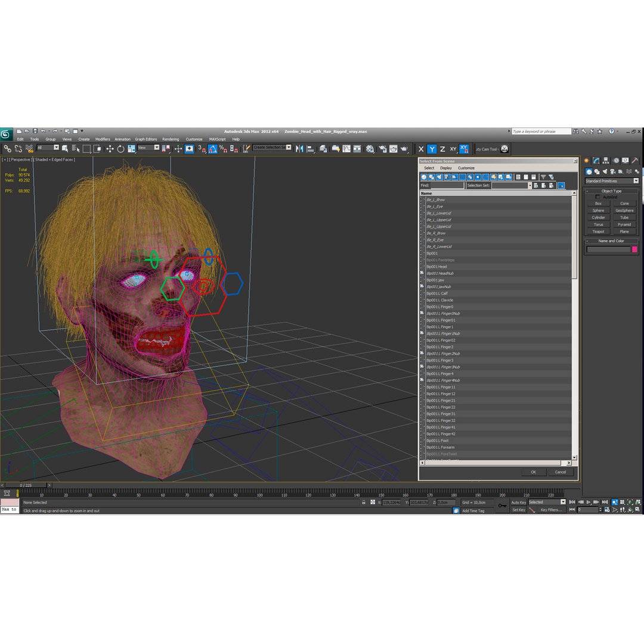644x644 pixels.
Task: Open the Standard Primitives dropdown
Action: pos(612,181)
